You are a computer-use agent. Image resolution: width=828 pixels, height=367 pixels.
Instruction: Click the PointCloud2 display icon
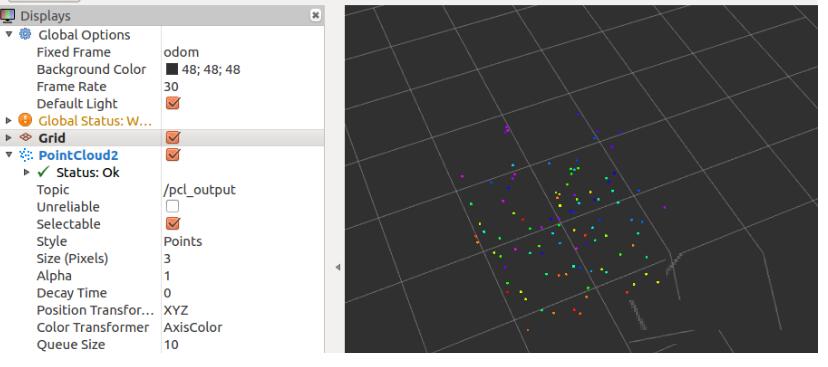(25, 155)
